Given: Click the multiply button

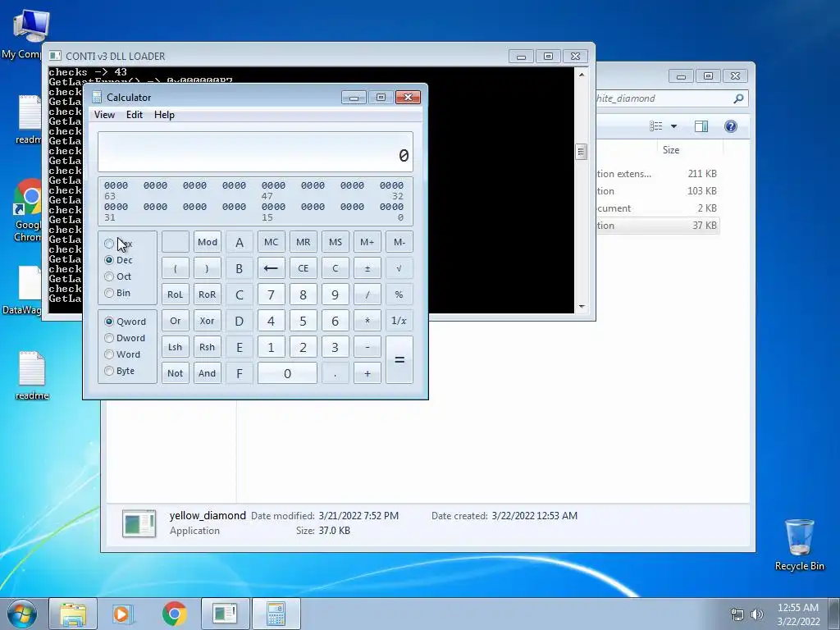Looking at the screenshot, I should (367, 321).
